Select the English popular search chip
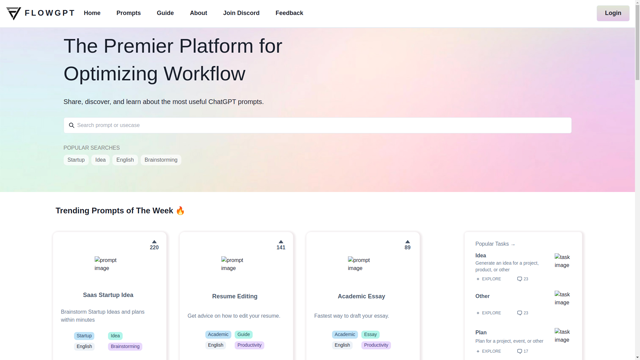 (x=125, y=160)
